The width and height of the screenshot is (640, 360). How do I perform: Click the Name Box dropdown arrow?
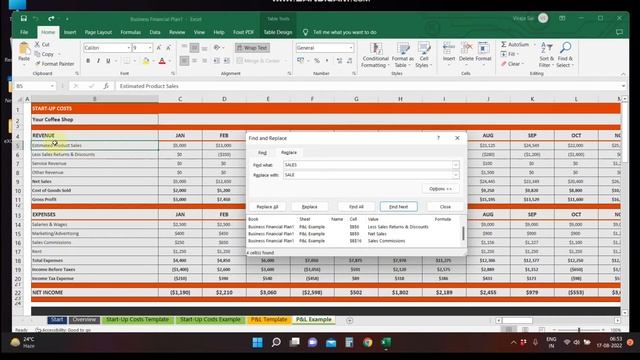pos(52,86)
